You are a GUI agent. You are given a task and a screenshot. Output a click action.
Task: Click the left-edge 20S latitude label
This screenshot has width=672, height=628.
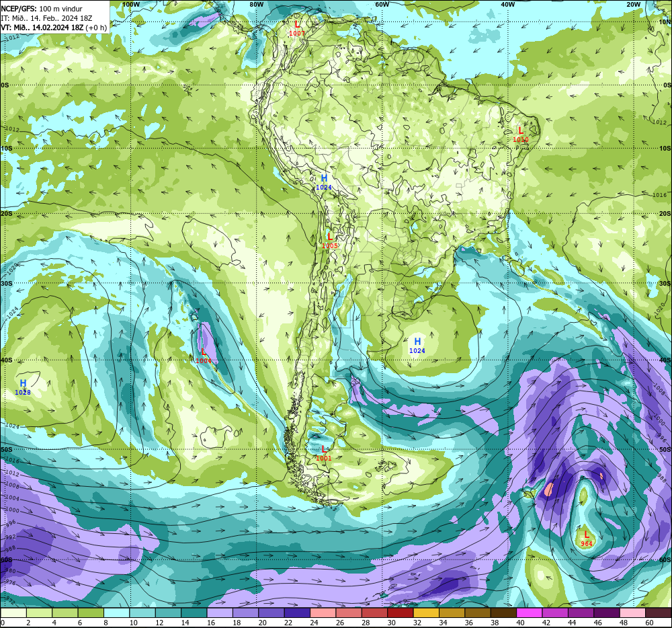coord(7,213)
